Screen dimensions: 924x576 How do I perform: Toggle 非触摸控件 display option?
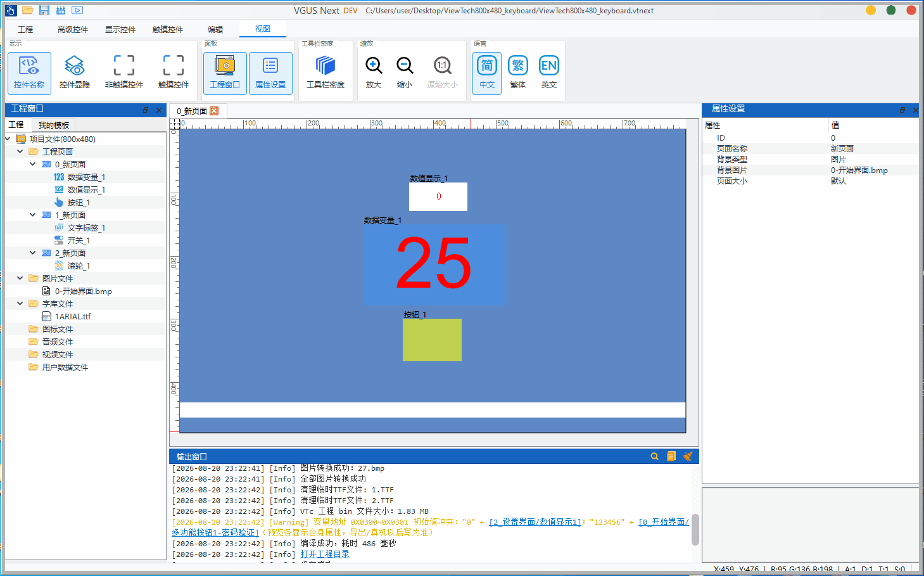pyautogui.click(x=124, y=73)
